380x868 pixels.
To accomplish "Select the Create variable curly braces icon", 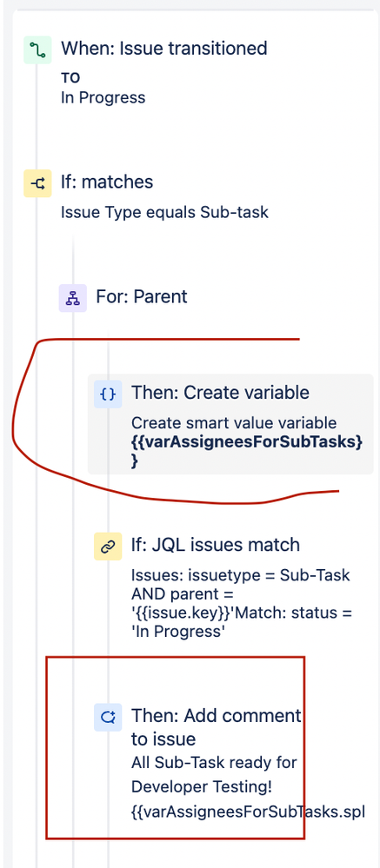I will click(x=108, y=394).
